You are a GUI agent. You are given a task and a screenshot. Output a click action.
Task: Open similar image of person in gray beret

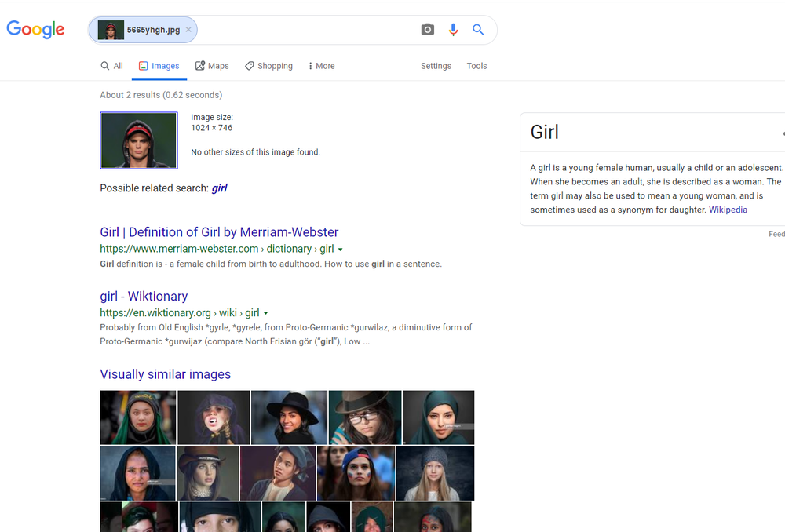[x=278, y=473]
